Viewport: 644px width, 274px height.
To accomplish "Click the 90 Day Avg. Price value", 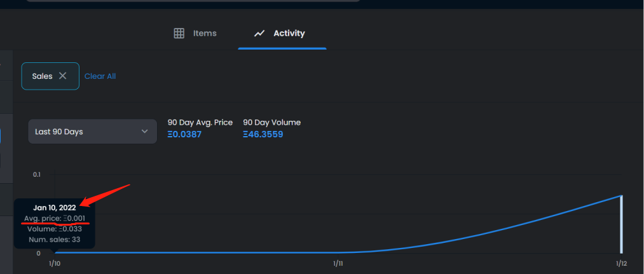I will (x=184, y=135).
